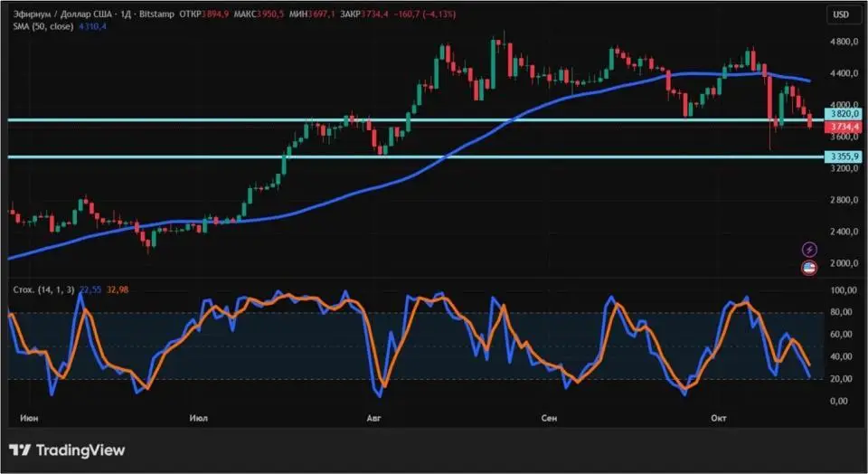Image resolution: width=868 pixels, height=474 pixels.
Task: Click the Стох. (14, 1, 3) indicator legend
Action: click(x=42, y=289)
